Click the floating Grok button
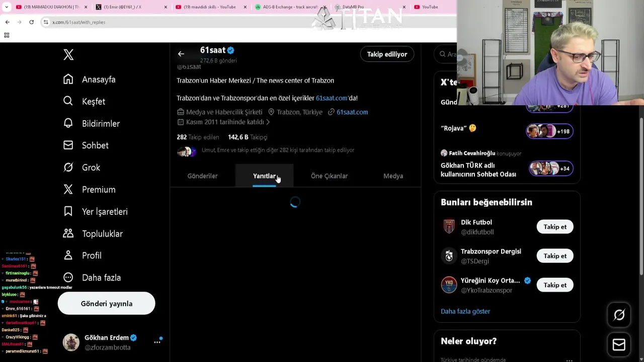Viewport: 644px width, 362px height. coord(619,315)
